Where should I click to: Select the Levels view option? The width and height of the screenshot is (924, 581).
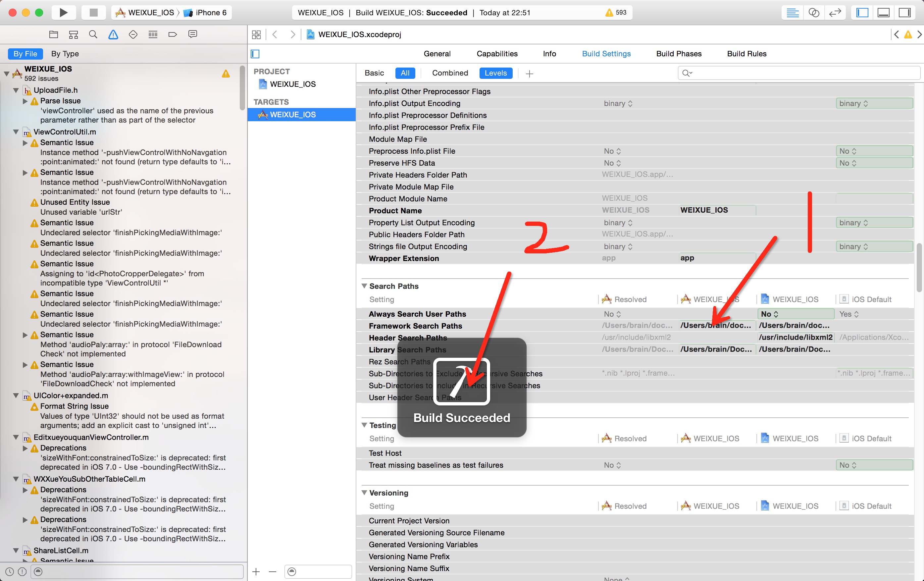[496, 73]
